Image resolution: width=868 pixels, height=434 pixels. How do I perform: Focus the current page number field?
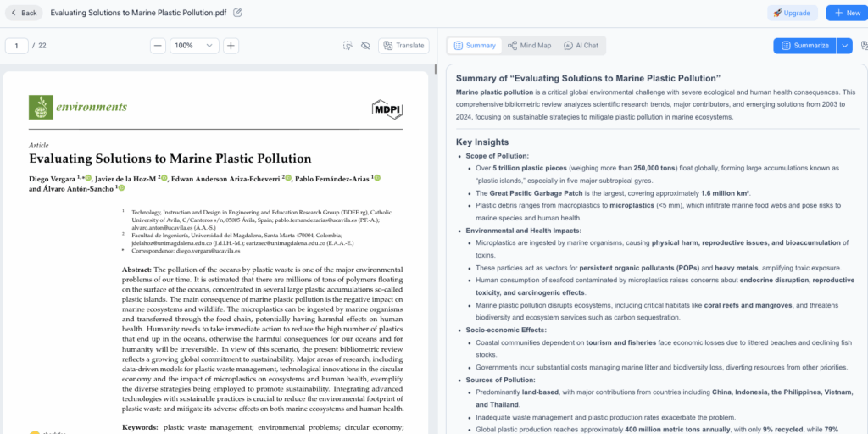tap(17, 46)
